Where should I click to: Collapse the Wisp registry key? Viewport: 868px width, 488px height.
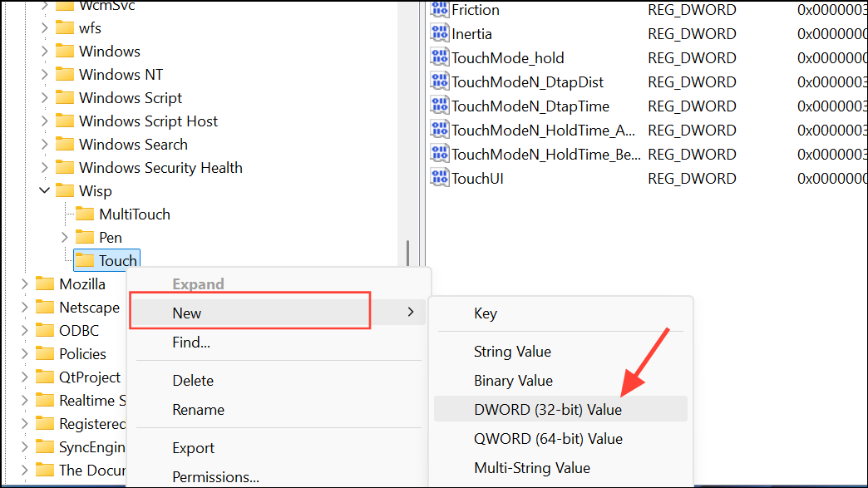click(43, 191)
